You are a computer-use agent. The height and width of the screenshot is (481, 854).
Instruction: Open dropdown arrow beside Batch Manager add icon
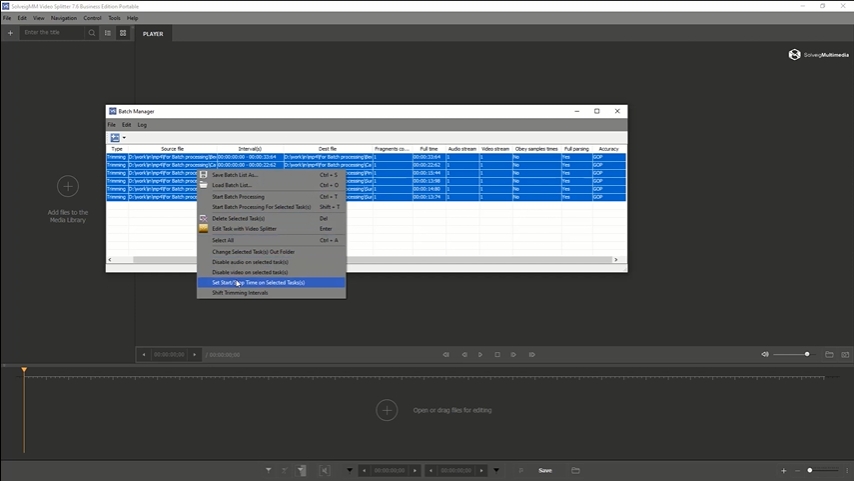click(x=124, y=138)
